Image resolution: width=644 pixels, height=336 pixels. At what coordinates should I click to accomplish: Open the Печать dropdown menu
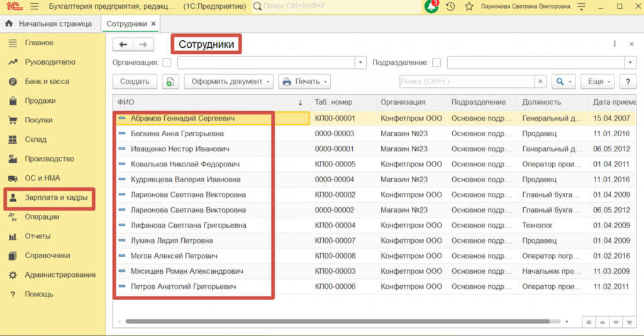[x=304, y=82]
